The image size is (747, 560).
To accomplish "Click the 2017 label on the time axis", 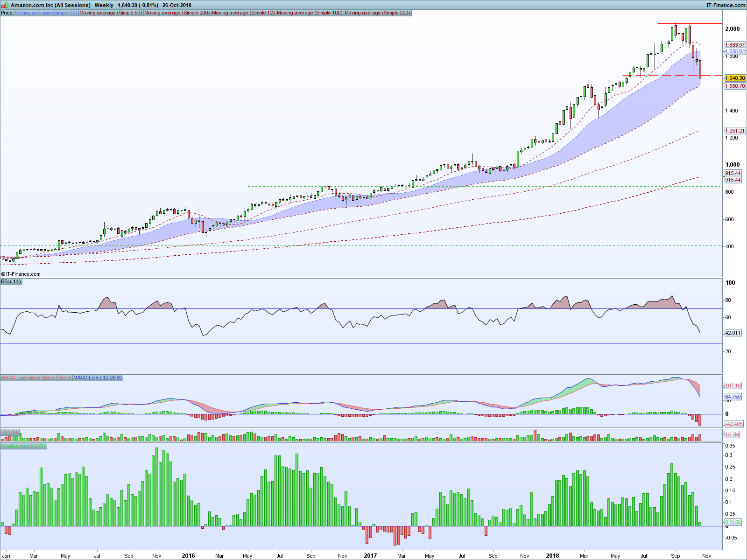I will pyautogui.click(x=370, y=555).
